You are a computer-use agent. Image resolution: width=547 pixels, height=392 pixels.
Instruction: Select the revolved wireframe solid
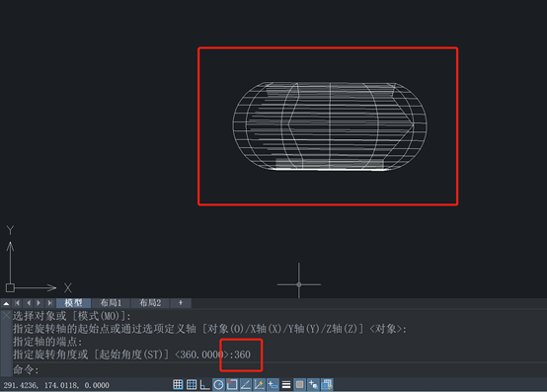click(x=330, y=126)
